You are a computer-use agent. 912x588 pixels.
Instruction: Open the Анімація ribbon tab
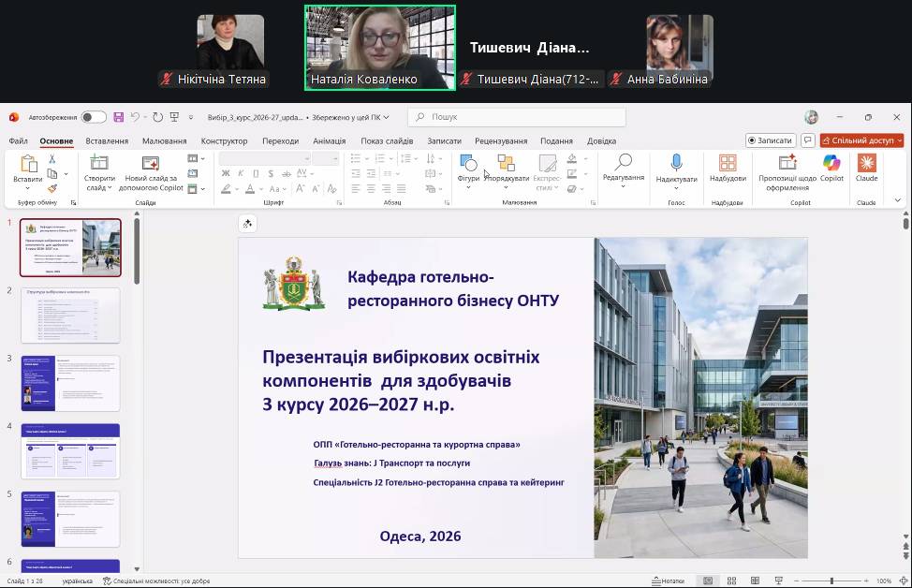(x=329, y=141)
